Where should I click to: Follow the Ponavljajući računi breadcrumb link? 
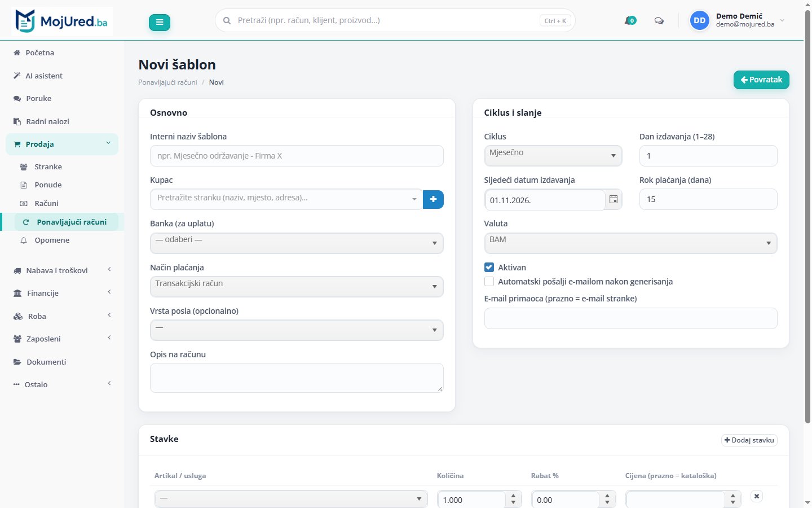click(167, 82)
